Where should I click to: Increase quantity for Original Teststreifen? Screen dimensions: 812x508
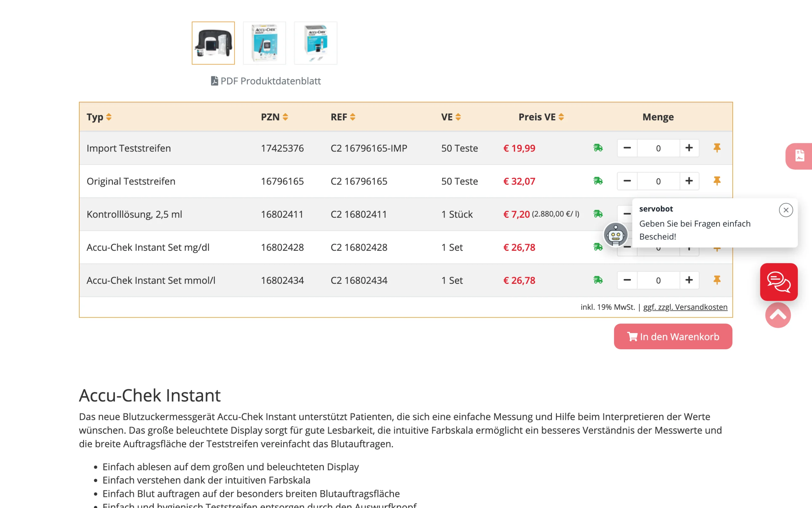click(689, 181)
